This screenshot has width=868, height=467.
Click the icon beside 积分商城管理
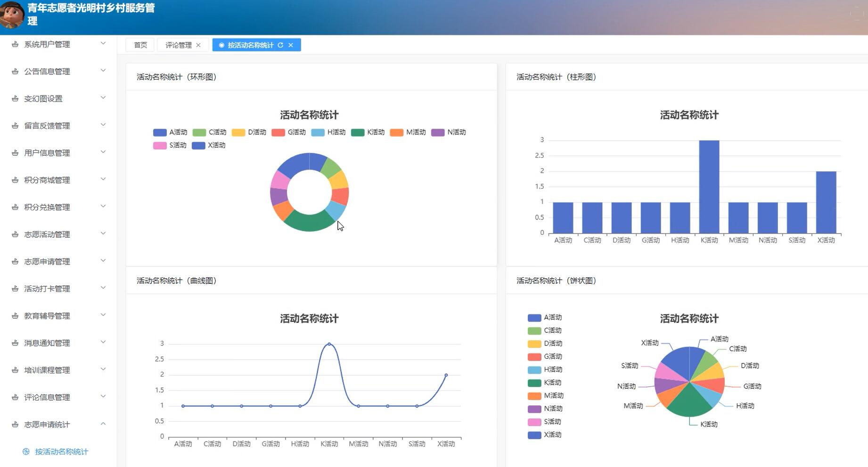(15, 180)
